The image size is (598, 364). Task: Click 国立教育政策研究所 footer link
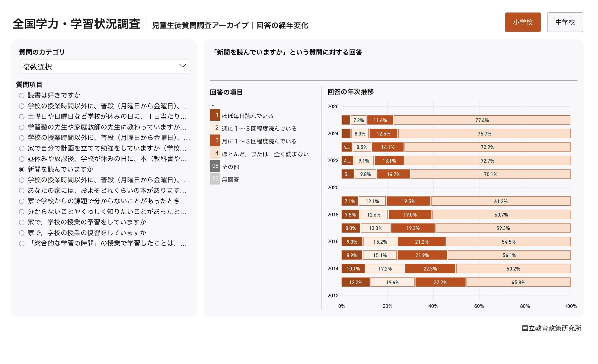551,328
